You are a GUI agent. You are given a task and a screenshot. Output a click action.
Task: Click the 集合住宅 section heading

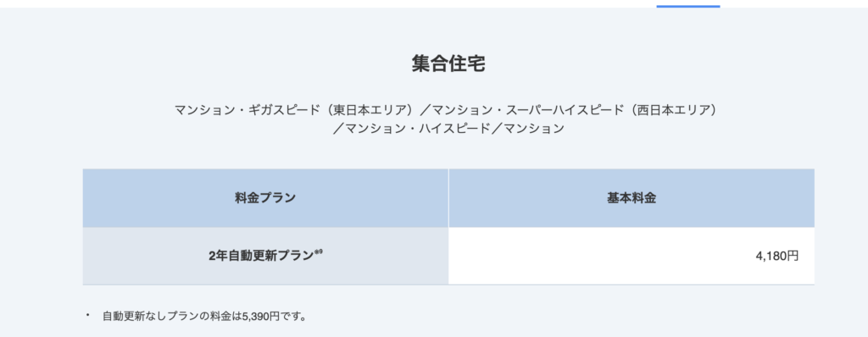pos(448,64)
